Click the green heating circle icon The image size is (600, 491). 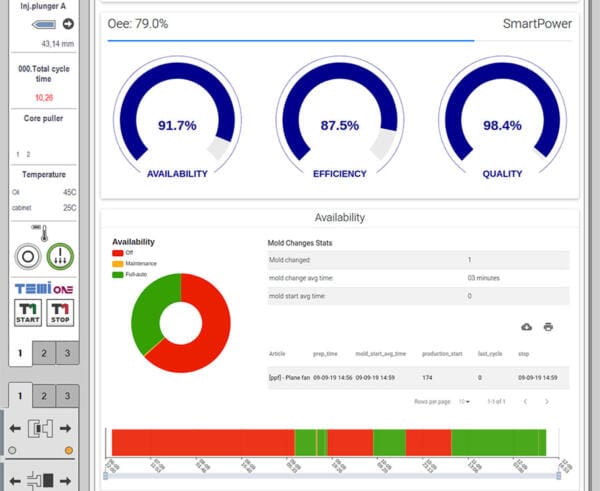tap(62, 257)
